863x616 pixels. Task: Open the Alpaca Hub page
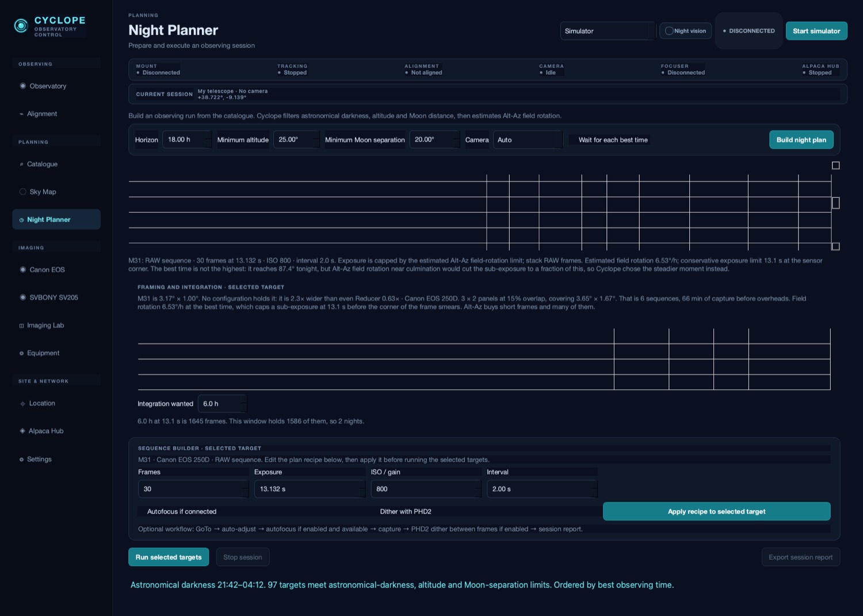pyautogui.click(x=56, y=431)
